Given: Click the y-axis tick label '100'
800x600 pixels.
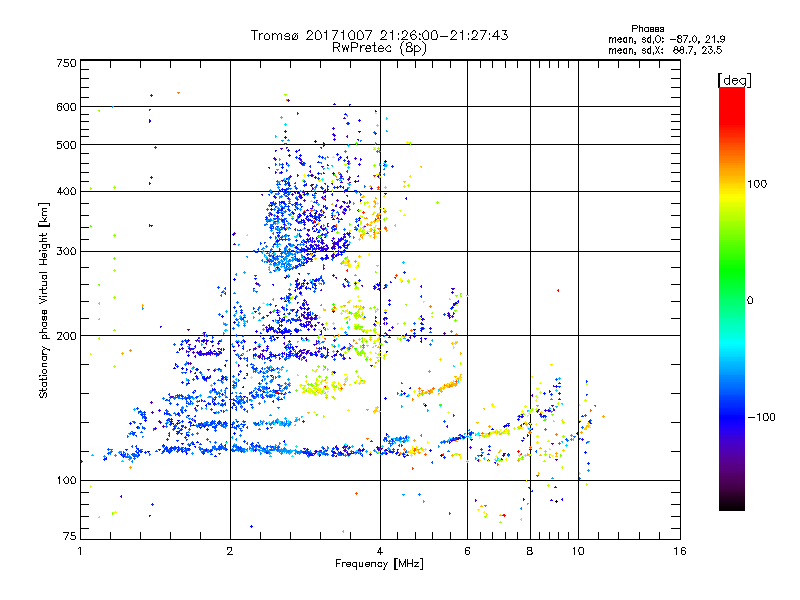Looking at the screenshot, I should pos(66,481).
